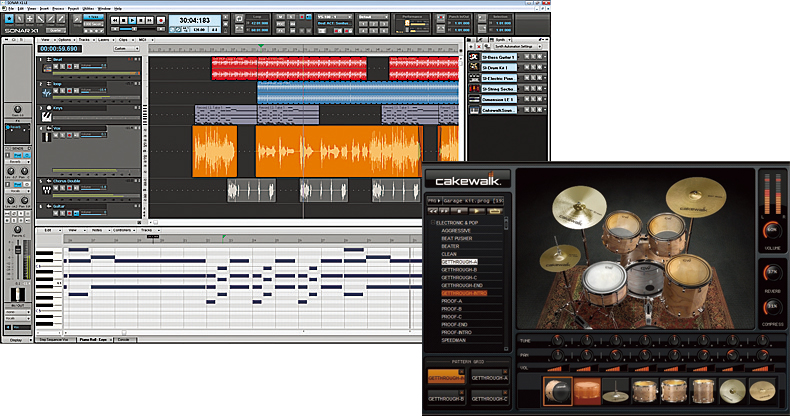The image size is (790, 416).
Task: Open the Insert menu
Action: [x=44, y=9]
